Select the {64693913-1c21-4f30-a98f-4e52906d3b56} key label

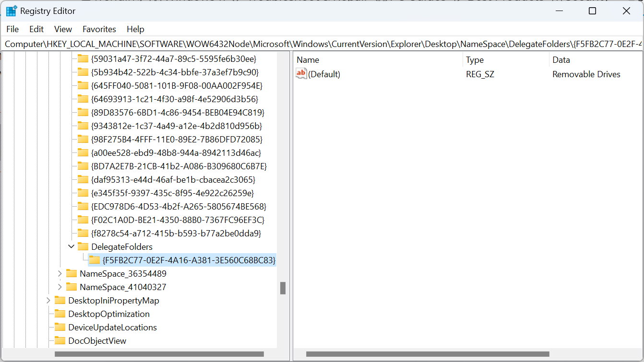click(x=175, y=99)
